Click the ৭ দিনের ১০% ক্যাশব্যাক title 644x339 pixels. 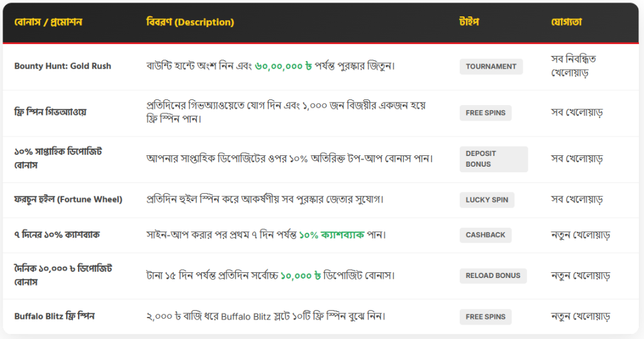(57, 235)
